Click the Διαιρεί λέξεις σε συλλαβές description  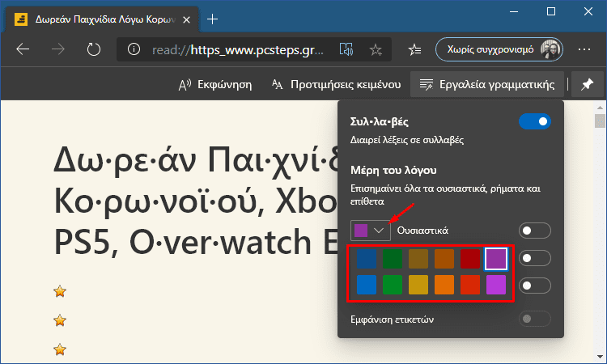coord(407,140)
